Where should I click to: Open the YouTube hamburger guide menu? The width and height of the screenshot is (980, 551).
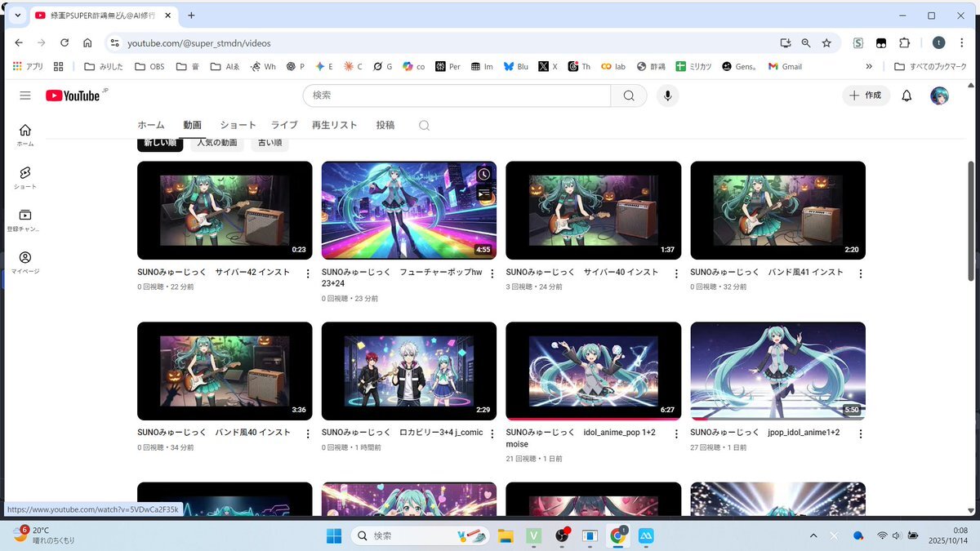coord(25,96)
